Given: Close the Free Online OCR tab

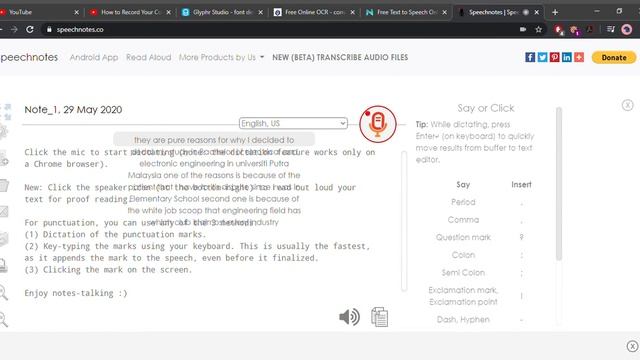Looking at the screenshot, I should (x=353, y=12).
